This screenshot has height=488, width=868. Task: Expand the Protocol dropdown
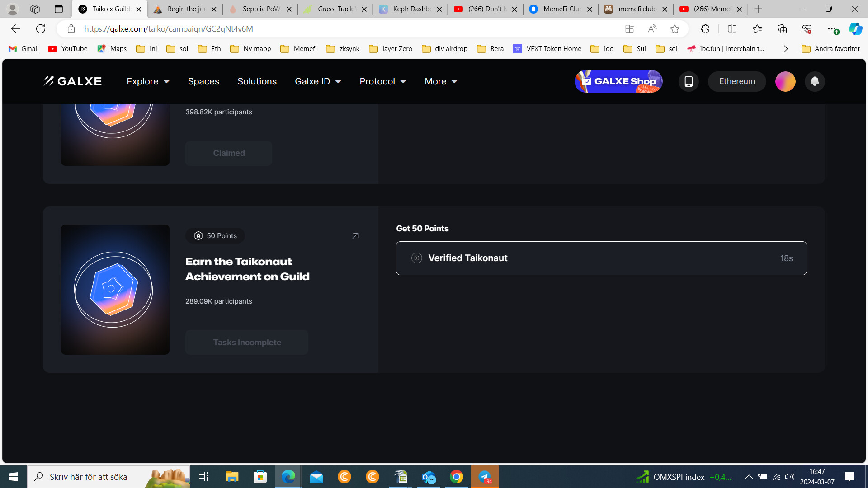383,81
